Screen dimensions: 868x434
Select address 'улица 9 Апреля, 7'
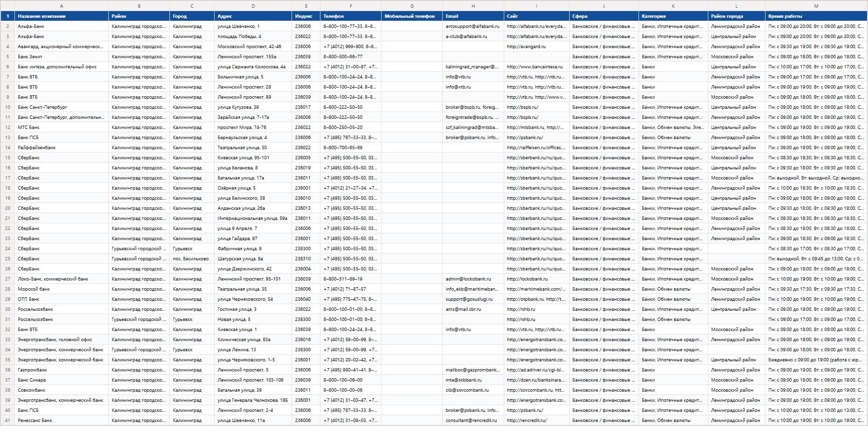coord(253,229)
